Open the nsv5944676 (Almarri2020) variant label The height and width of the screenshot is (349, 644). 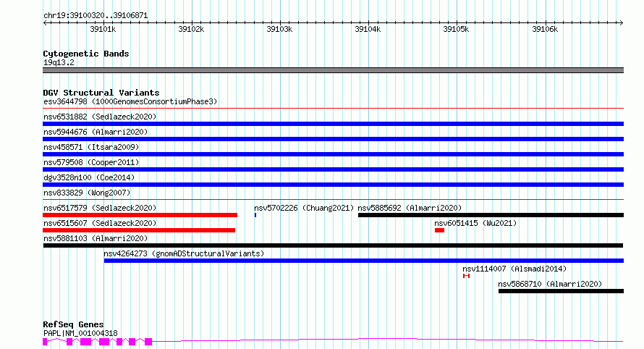pos(96,132)
